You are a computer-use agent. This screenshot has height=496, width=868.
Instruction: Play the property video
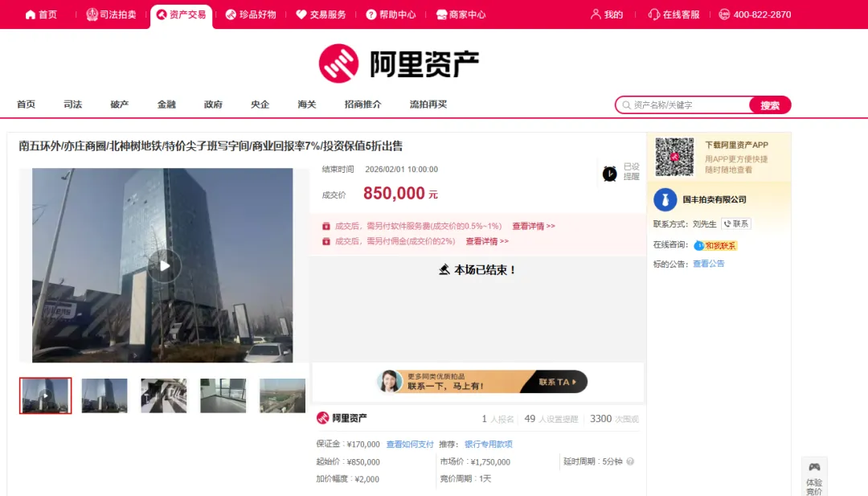click(x=164, y=266)
